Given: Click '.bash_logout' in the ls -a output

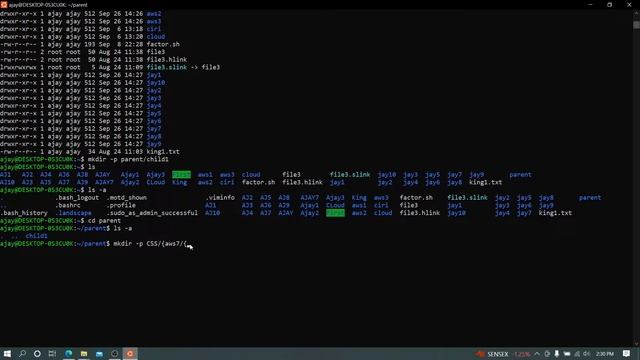Looking at the screenshot, I should (77, 198).
